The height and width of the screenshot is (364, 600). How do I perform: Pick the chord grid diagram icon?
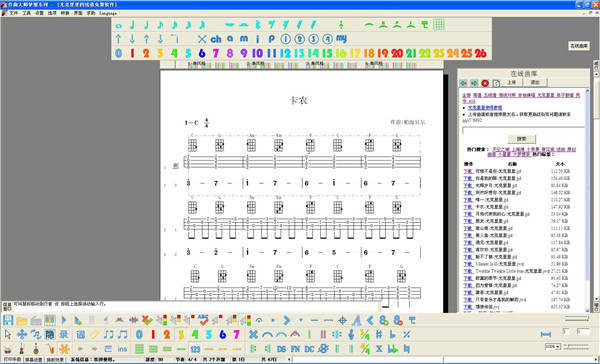pyautogui.click(x=439, y=24)
